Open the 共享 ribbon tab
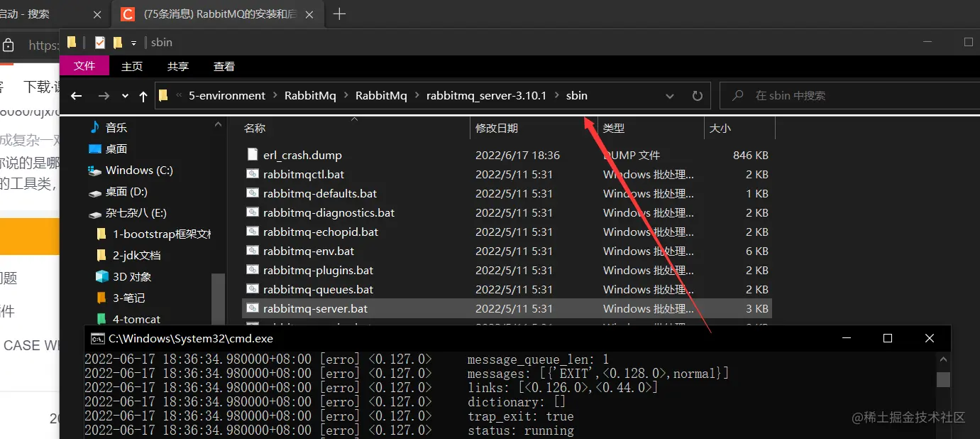980x439 pixels. [178, 66]
